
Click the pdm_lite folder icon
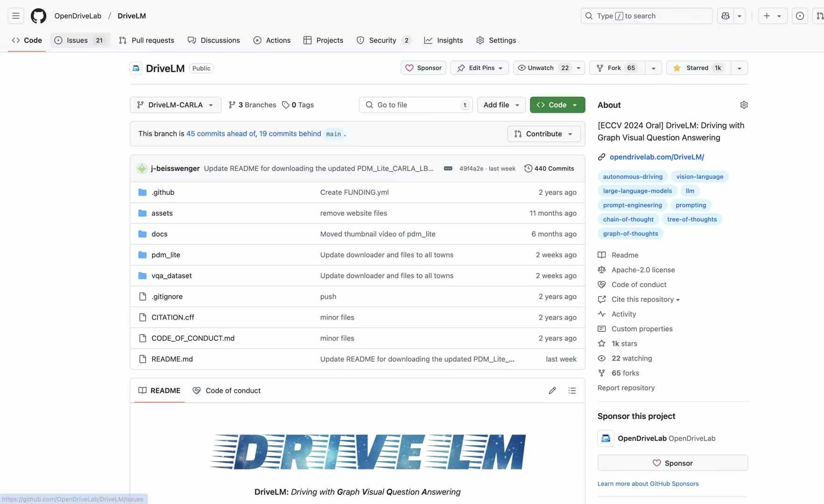pyautogui.click(x=142, y=255)
